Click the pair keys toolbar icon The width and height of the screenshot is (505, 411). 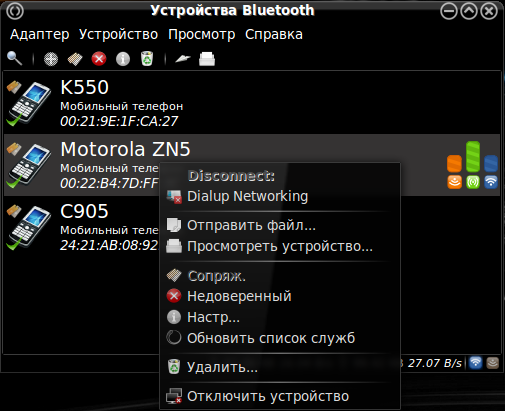pyautogui.click(x=75, y=59)
